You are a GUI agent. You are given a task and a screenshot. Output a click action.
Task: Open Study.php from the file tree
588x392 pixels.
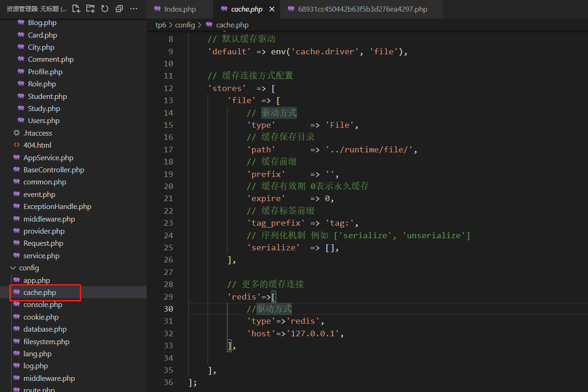44,108
